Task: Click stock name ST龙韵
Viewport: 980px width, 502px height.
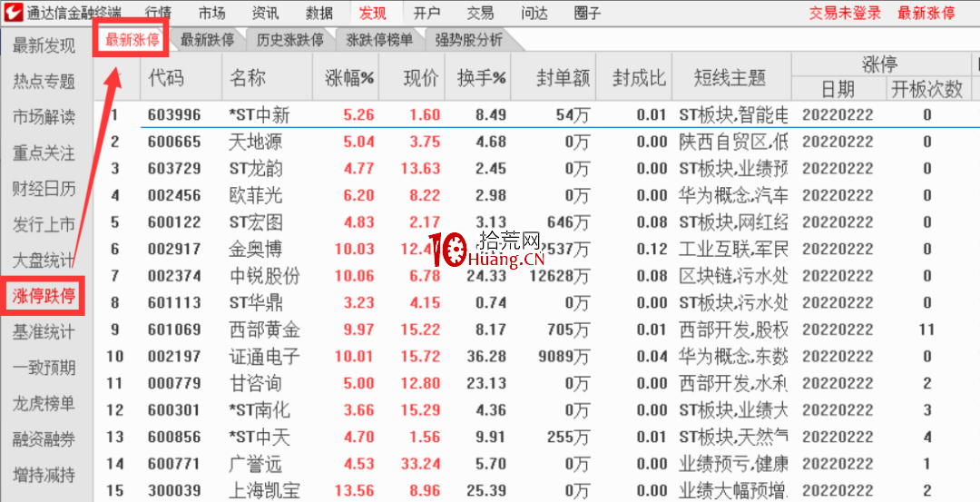Action: pos(256,169)
